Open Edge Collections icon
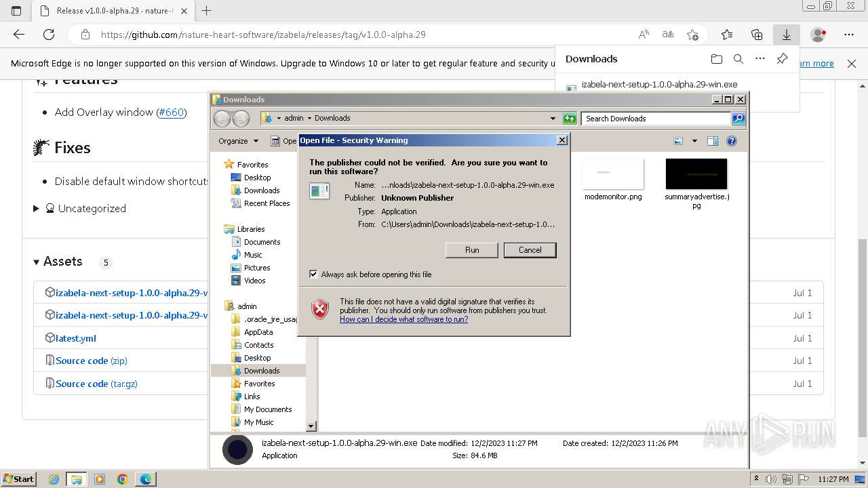The image size is (868, 488). coord(757,35)
